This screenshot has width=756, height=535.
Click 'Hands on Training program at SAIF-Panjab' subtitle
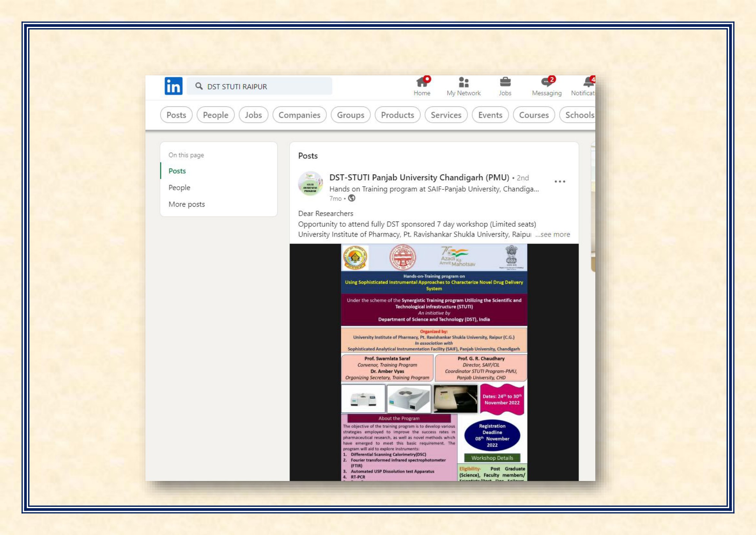(x=434, y=189)
